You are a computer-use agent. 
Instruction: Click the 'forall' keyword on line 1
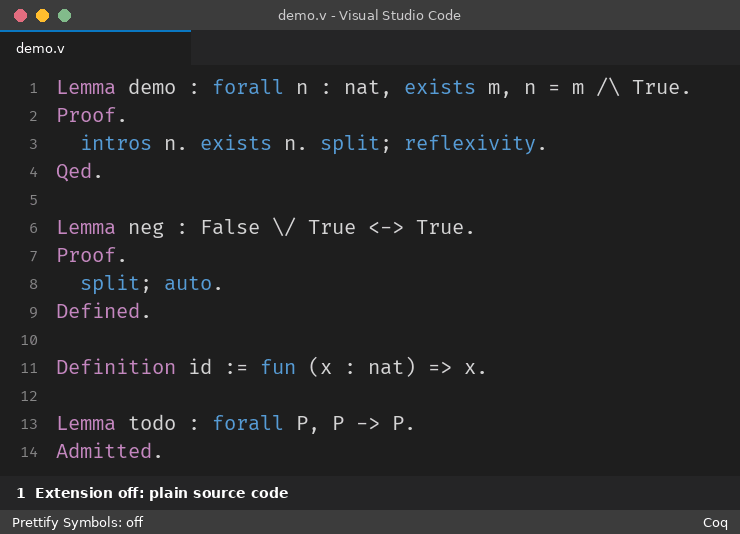[248, 88]
